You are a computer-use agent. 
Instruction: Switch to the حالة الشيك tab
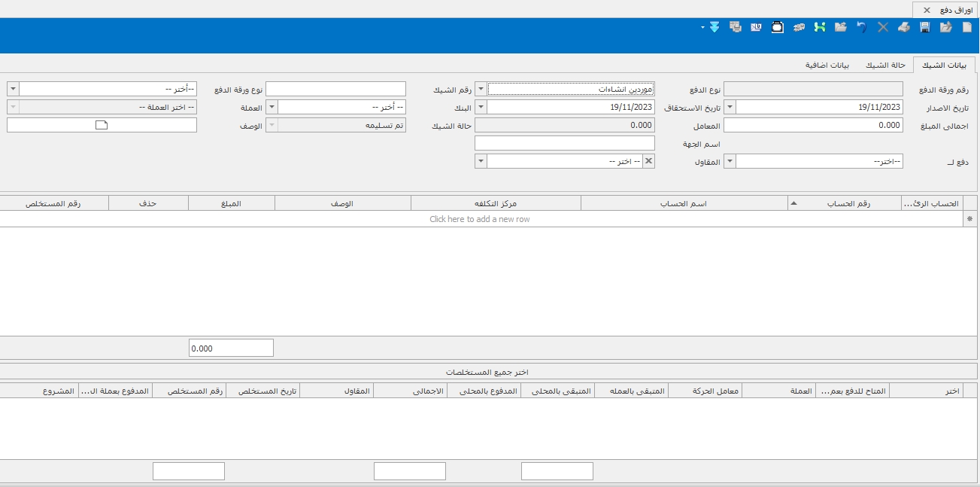[x=884, y=65]
